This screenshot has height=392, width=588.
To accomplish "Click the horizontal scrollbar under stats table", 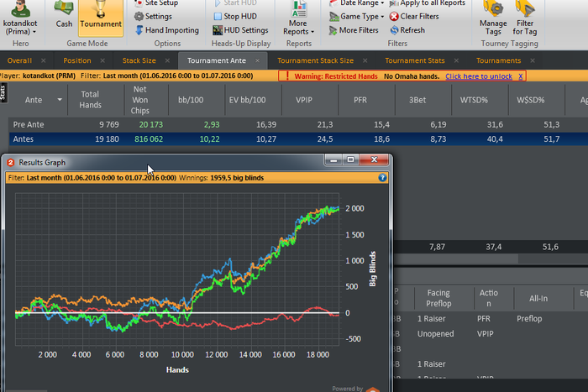I will click(455, 259).
